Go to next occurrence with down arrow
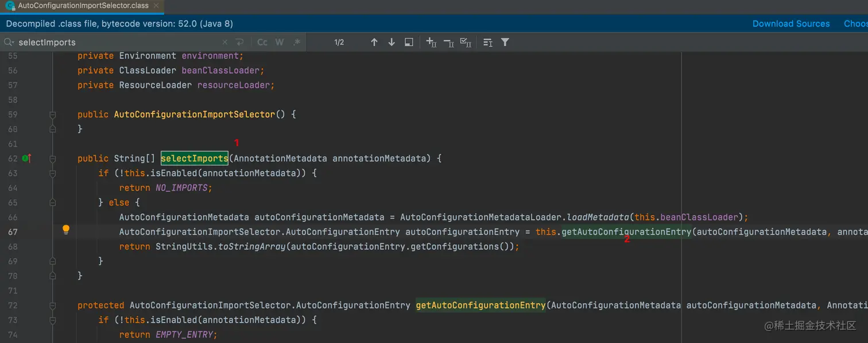Image resolution: width=868 pixels, height=343 pixels. 392,43
